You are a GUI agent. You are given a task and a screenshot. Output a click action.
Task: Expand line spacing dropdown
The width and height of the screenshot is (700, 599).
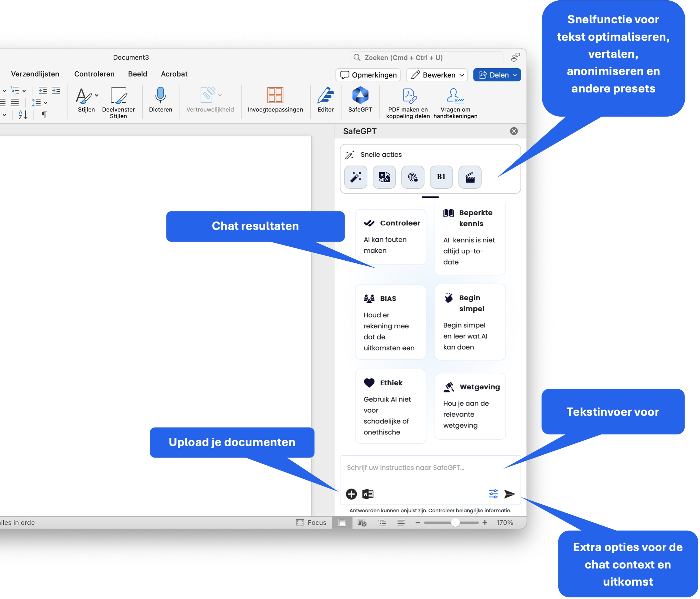click(45, 103)
